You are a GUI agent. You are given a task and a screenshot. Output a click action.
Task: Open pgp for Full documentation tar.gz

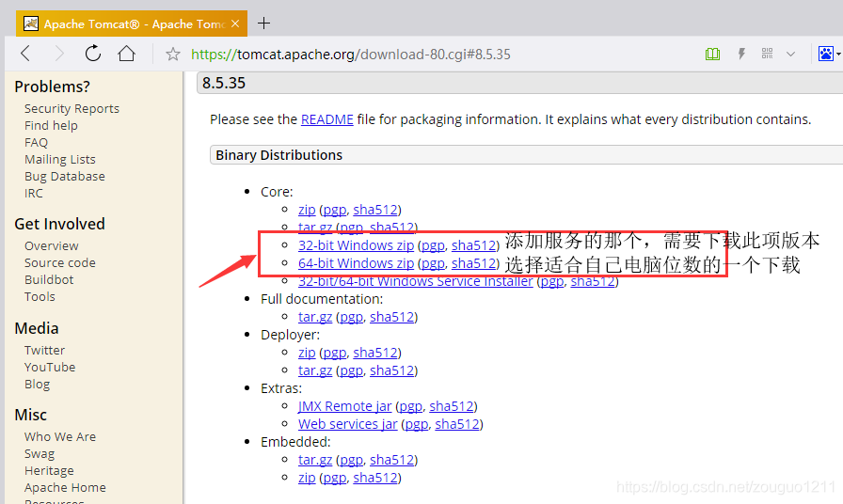[351, 318]
